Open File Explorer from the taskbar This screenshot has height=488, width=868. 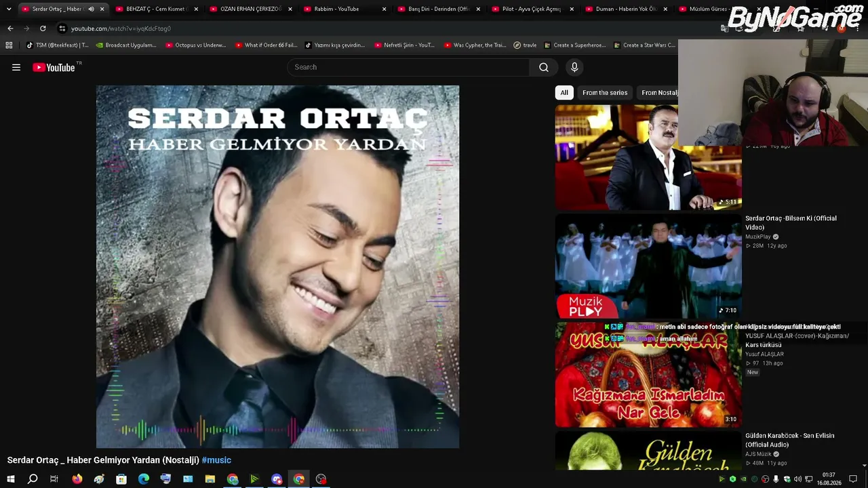[x=210, y=479]
